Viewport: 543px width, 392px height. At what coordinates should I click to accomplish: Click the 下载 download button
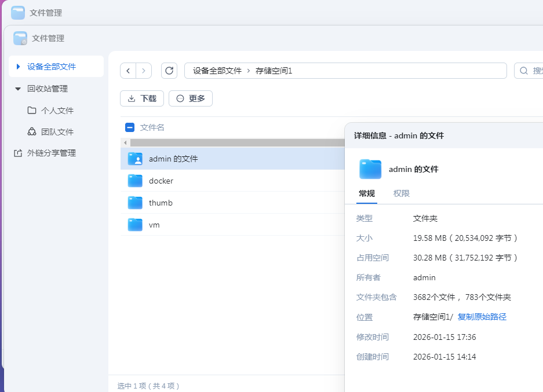(x=141, y=98)
